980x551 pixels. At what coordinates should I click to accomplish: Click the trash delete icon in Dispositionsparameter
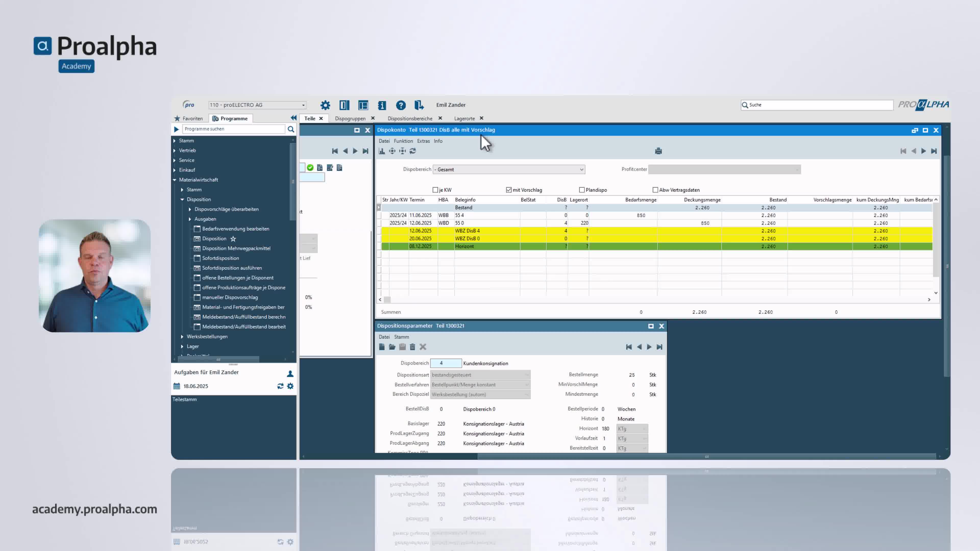[x=412, y=347]
